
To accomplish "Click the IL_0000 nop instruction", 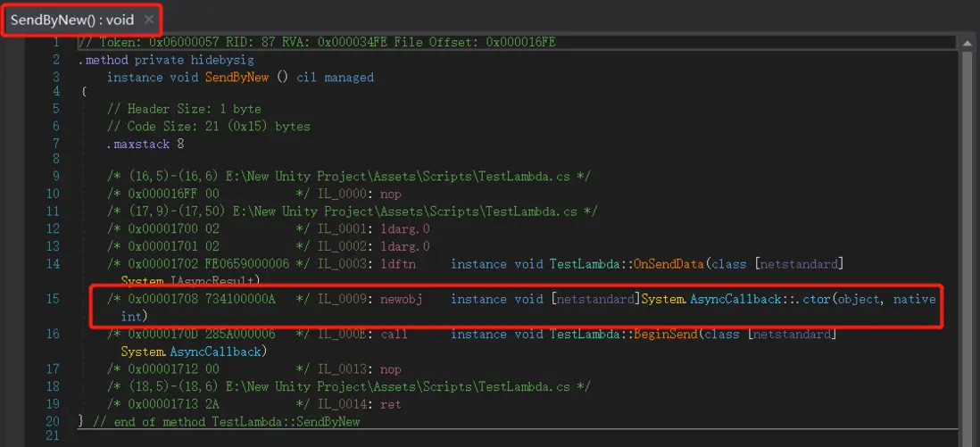I will click(x=390, y=194).
